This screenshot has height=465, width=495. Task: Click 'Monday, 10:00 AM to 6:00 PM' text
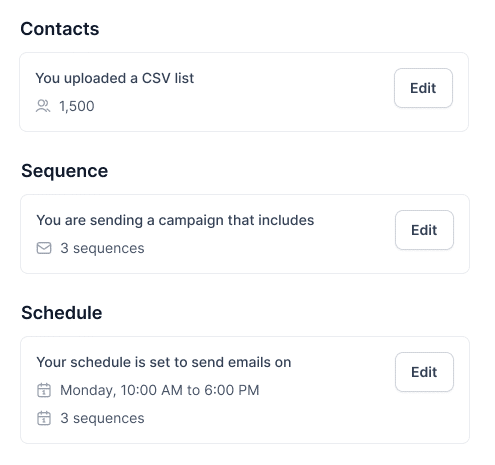[160, 390]
